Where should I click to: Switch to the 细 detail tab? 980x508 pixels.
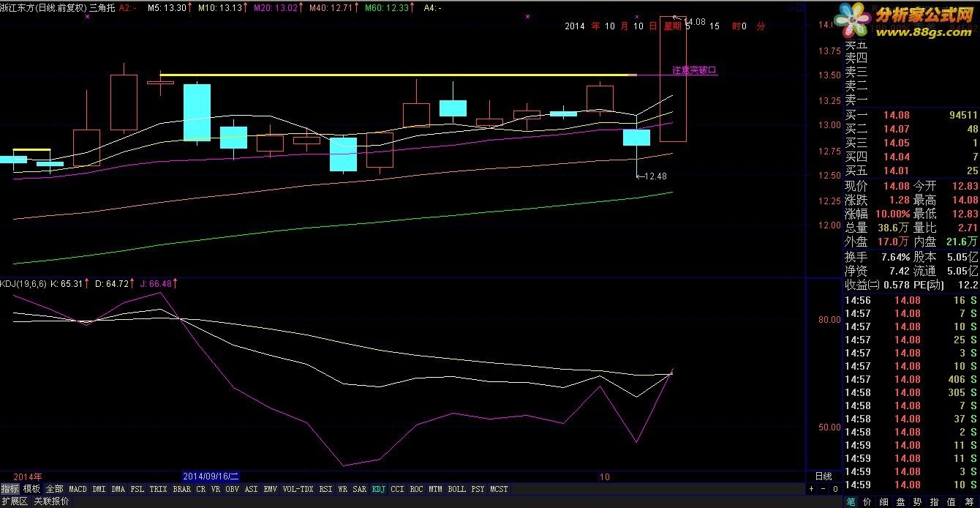click(883, 502)
